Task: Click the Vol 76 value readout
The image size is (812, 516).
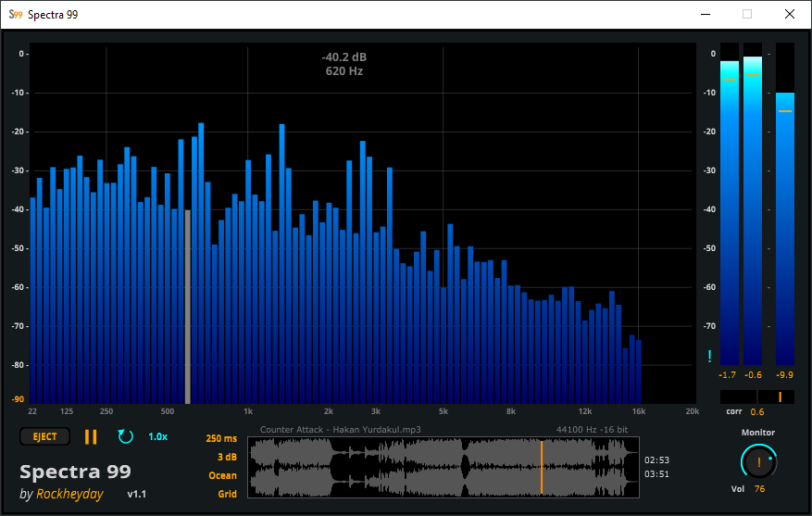Action: [759, 488]
